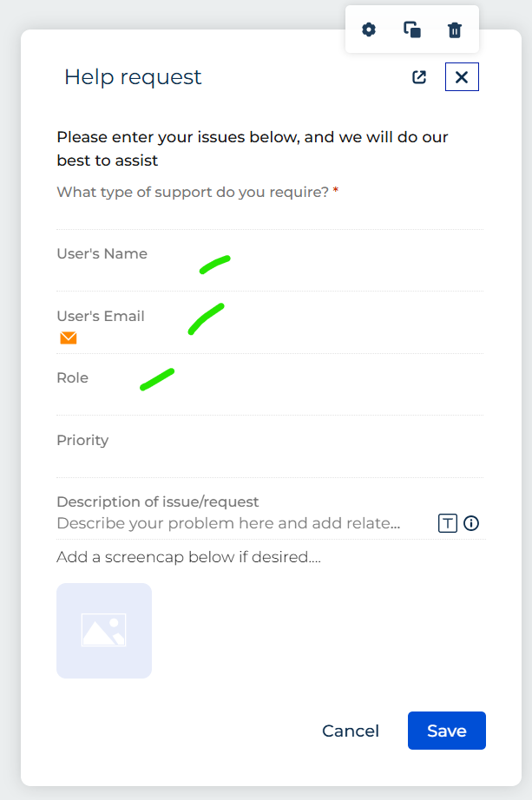This screenshot has height=800, width=532.
Task: Open the Priority dropdown field
Action: coord(269,462)
